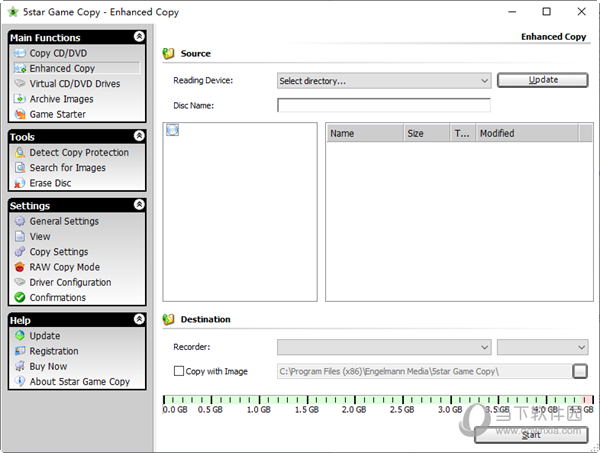Select Erase Disc label
Image resolution: width=600 pixels, height=453 pixels.
pos(51,183)
